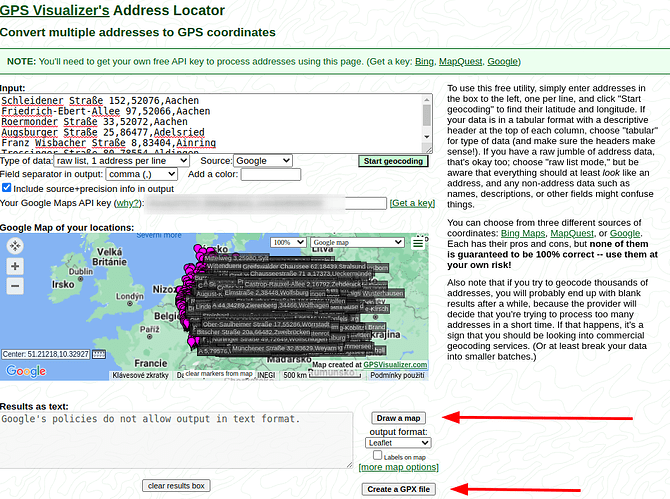Viewport: 670px width, 499px height.
Task: Click the Bitscher Straße 20a Zweibrücken label
Action: (x=253, y=332)
